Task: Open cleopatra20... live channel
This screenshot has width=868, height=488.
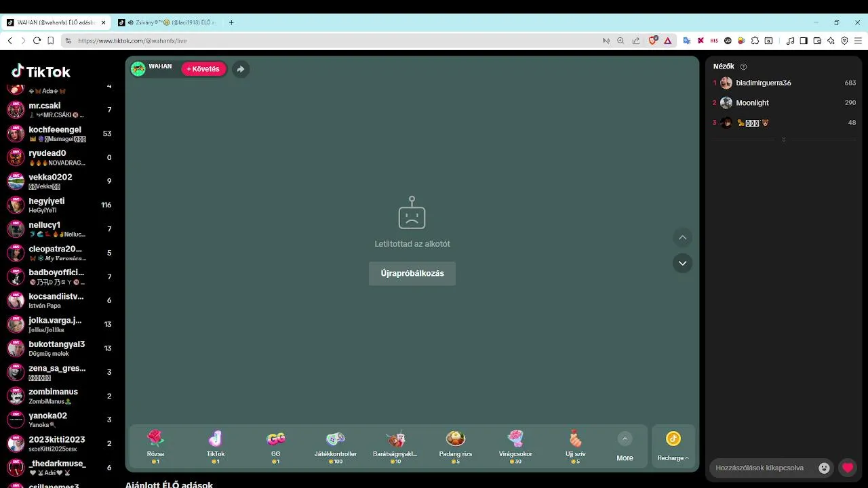Action: click(61, 253)
